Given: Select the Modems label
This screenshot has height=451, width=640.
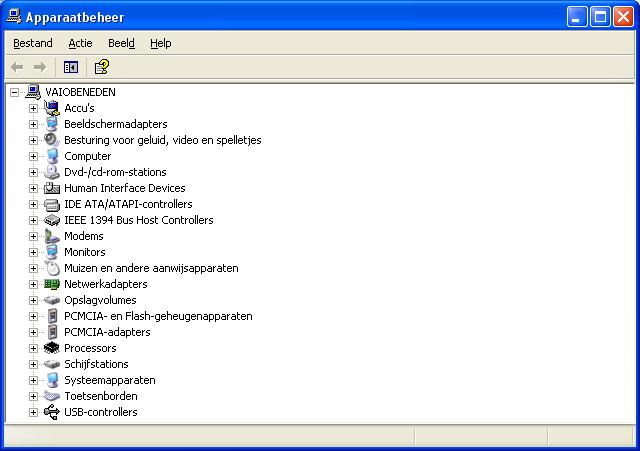Looking at the screenshot, I should (x=84, y=236).
